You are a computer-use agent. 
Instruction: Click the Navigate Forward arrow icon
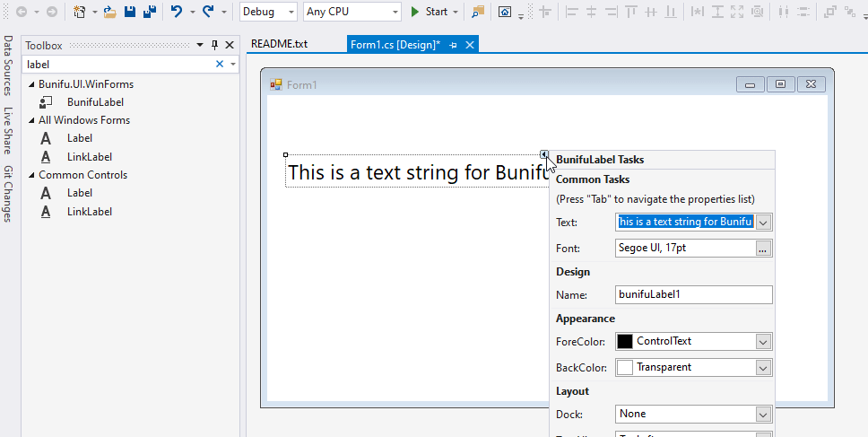tap(51, 12)
